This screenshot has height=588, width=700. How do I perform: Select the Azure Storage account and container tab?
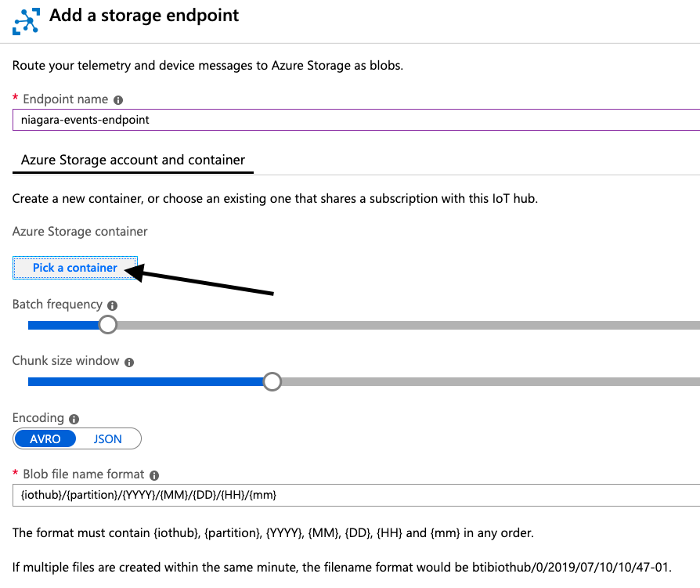[x=132, y=160]
